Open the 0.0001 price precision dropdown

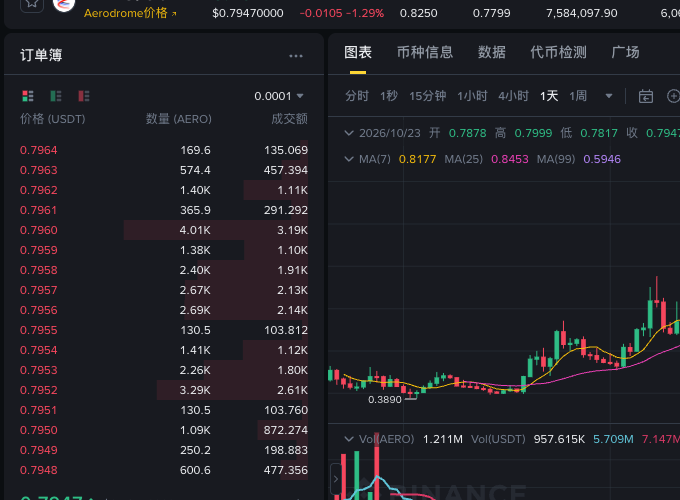tap(278, 96)
